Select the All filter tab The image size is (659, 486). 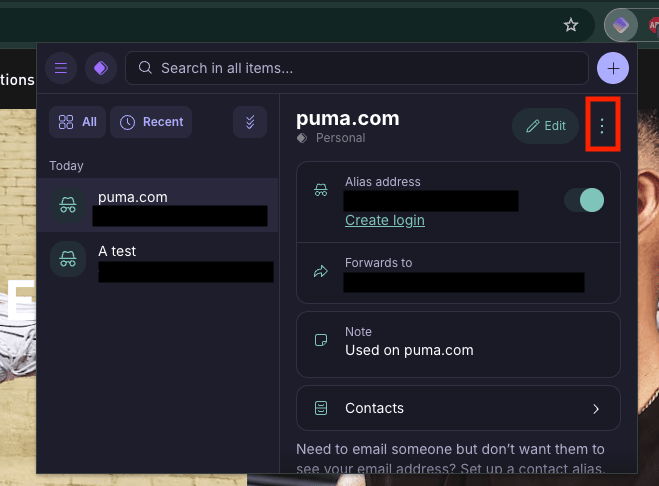77,122
